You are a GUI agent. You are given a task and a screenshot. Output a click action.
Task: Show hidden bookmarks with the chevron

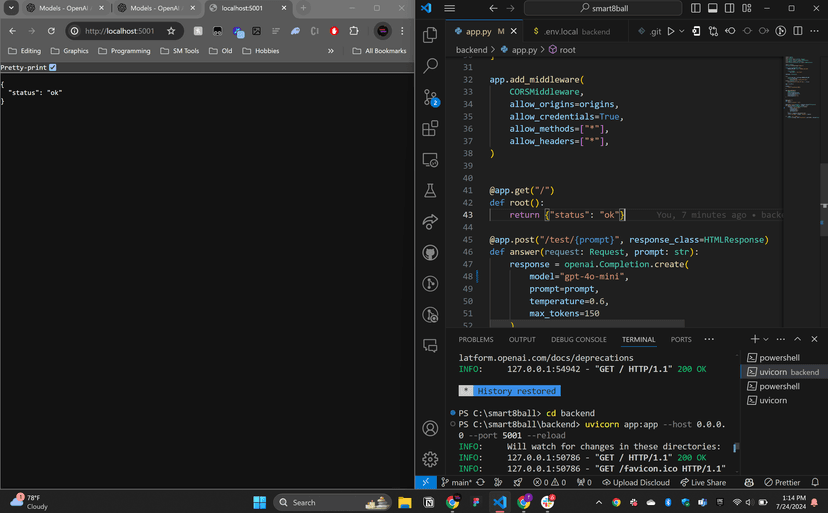click(331, 50)
